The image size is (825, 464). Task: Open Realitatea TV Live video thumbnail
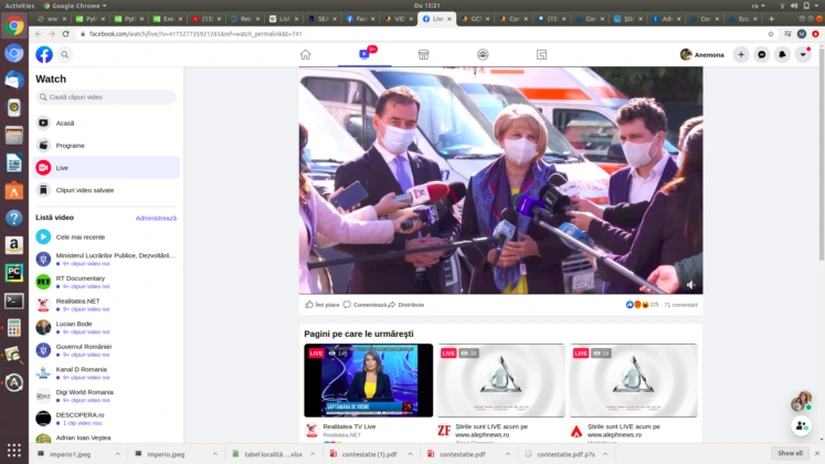pyautogui.click(x=368, y=380)
